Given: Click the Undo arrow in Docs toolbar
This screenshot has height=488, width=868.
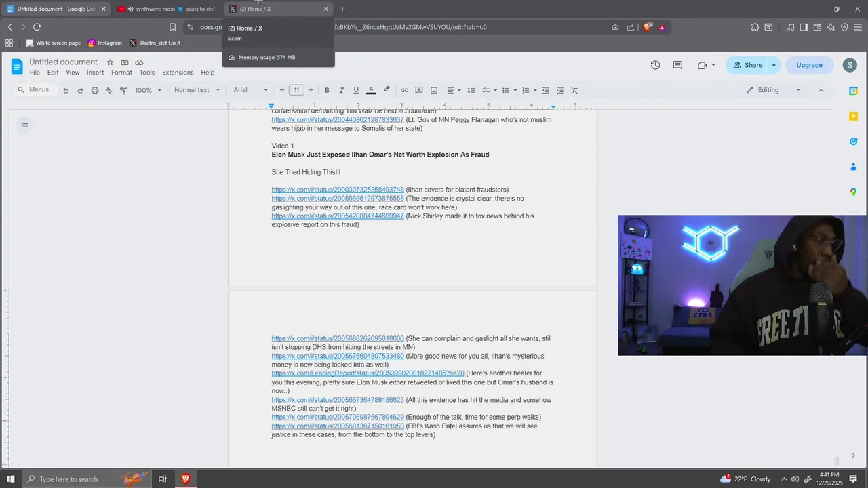Looking at the screenshot, I should 66,90.
